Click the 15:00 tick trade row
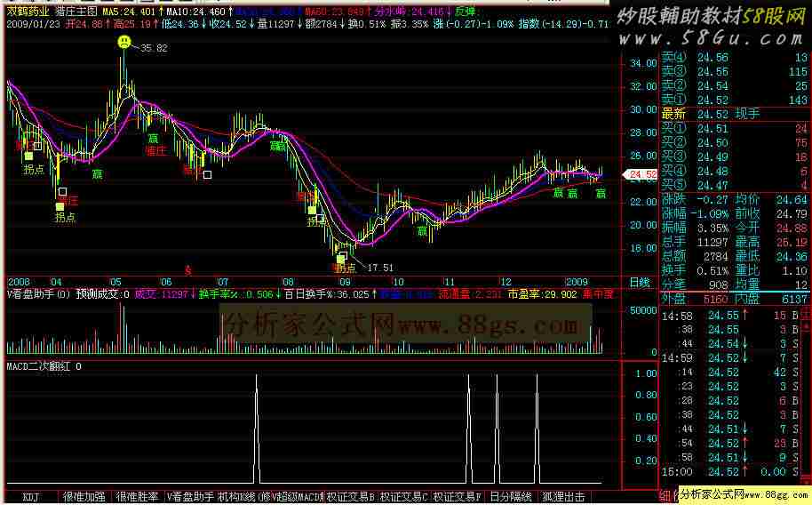 (732, 472)
